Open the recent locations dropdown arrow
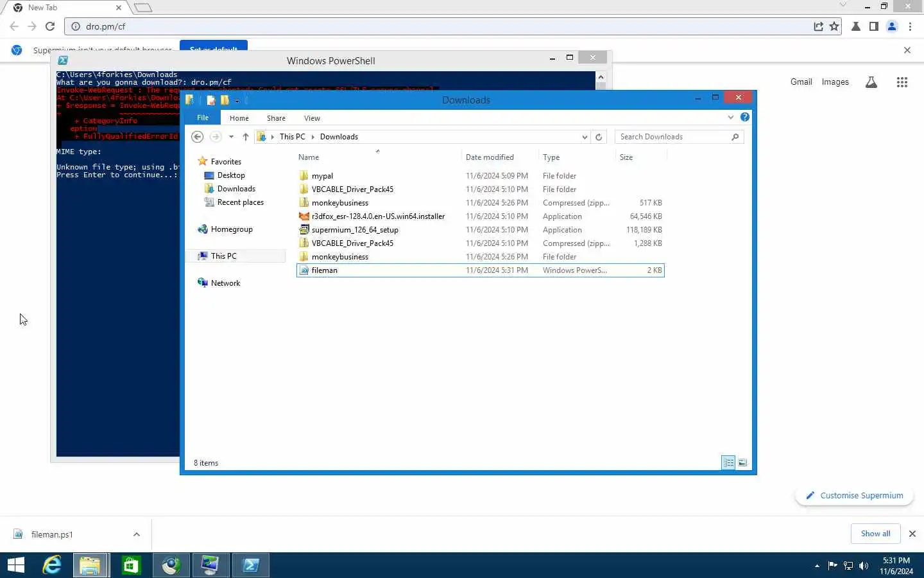Viewport: 924px width, 578px height. (x=231, y=137)
